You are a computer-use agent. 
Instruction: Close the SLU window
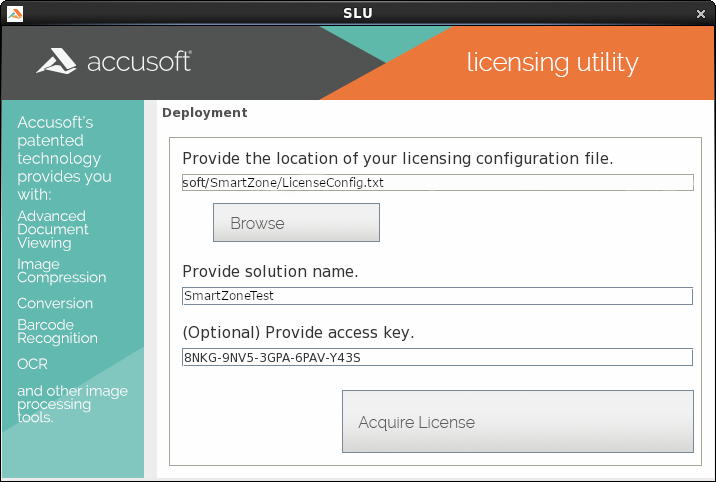coord(702,13)
